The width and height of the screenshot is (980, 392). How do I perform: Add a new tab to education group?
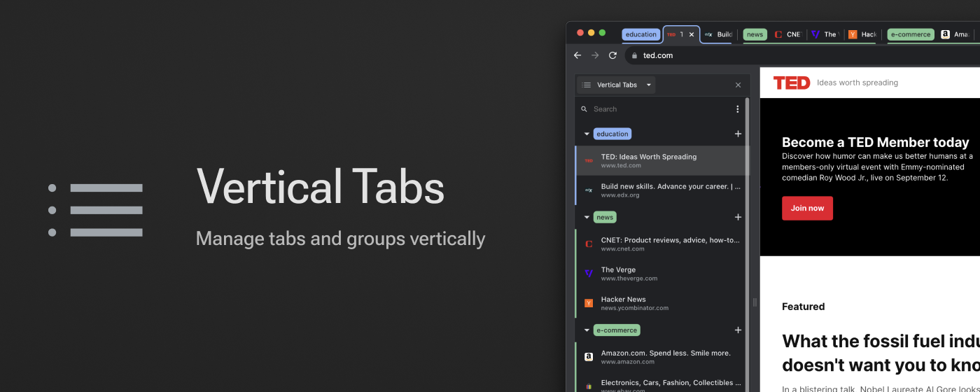(x=738, y=134)
